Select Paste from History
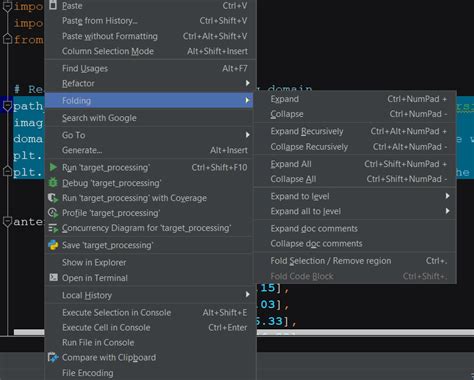 (150, 21)
